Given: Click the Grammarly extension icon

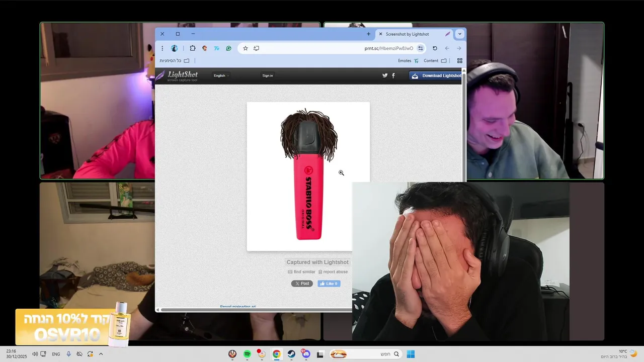Looking at the screenshot, I should tap(229, 48).
